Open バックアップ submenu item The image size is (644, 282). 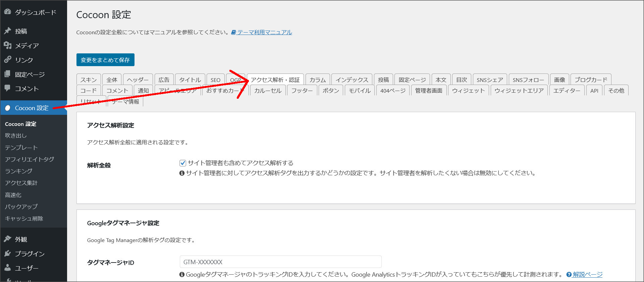[x=21, y=206]
